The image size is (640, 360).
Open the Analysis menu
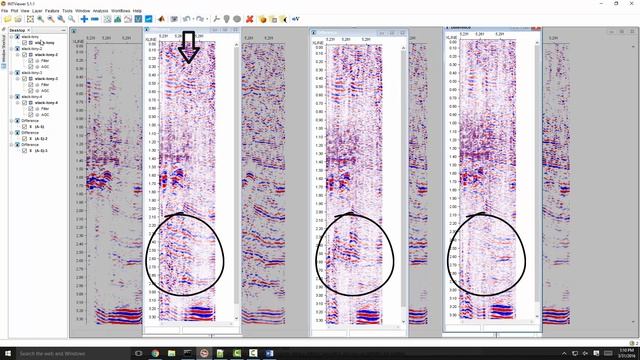tap(100, 11)
